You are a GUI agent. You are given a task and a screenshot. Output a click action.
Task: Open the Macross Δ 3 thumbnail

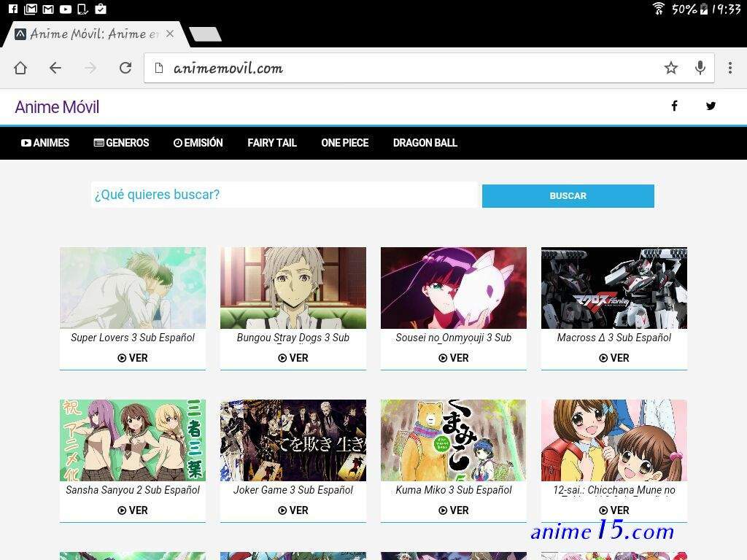[x=614, y=287]
